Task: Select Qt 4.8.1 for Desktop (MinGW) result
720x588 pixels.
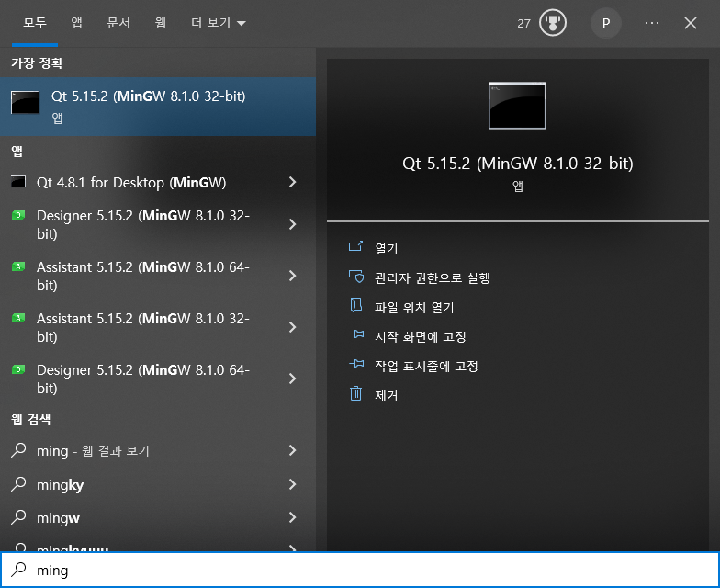Action: (158, 182)
